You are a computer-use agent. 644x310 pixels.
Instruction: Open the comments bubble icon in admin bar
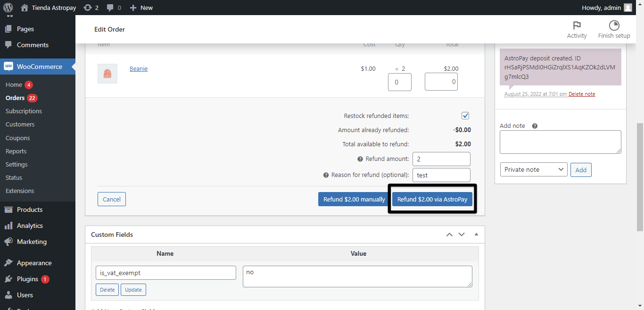110,8
